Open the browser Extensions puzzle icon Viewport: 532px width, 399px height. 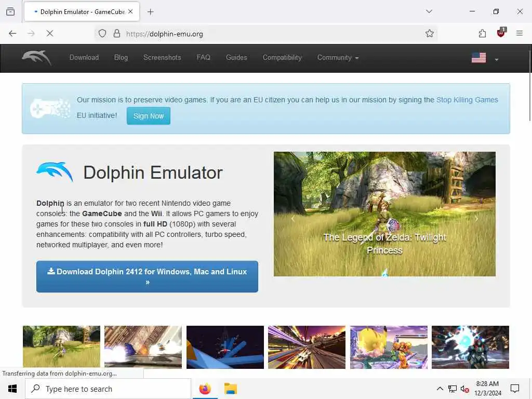coord(482,34)
